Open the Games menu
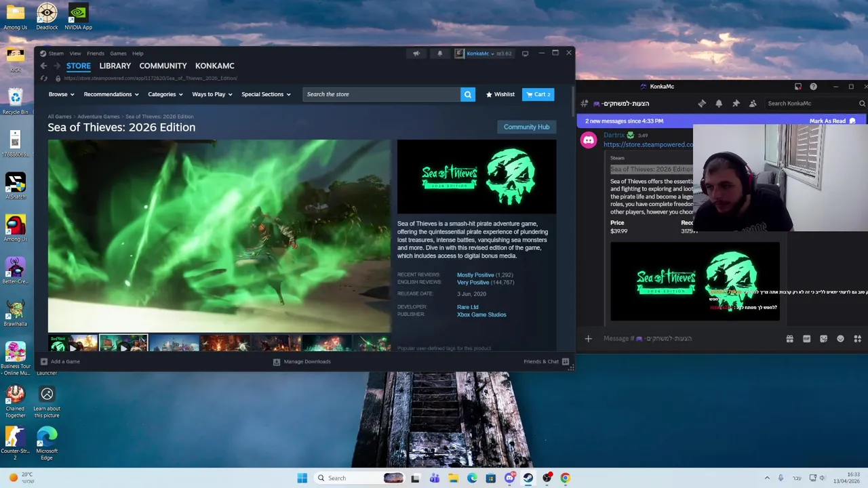 [118, 54]
